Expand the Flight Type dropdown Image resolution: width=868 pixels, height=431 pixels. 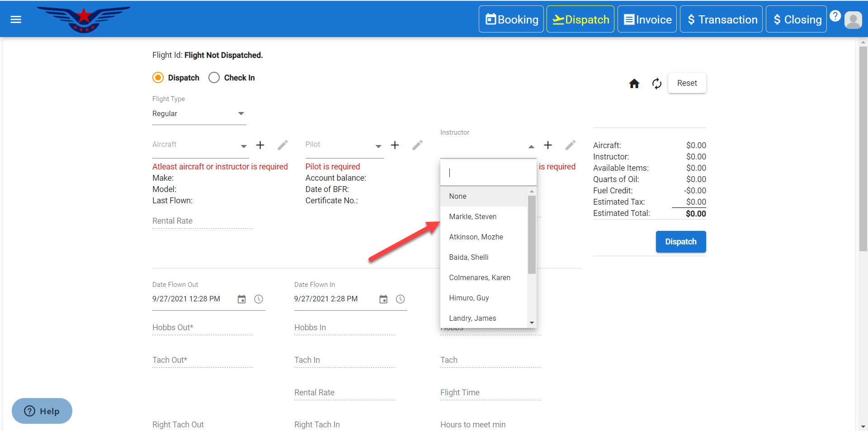click(199, 114)
